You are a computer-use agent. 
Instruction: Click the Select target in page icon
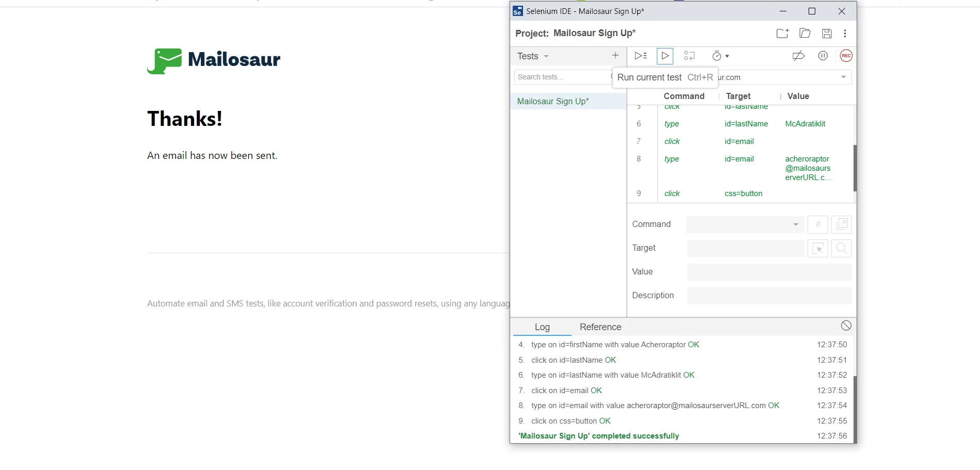click(x=818, y=248)
